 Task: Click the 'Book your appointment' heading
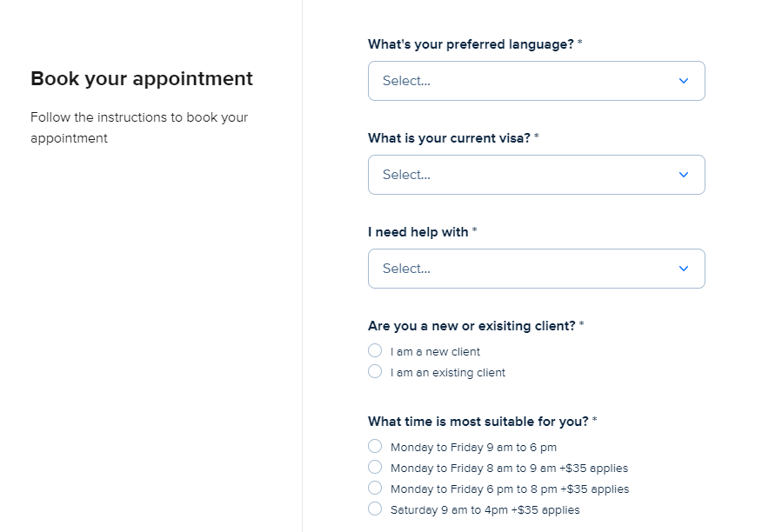(x=142, y=79)
